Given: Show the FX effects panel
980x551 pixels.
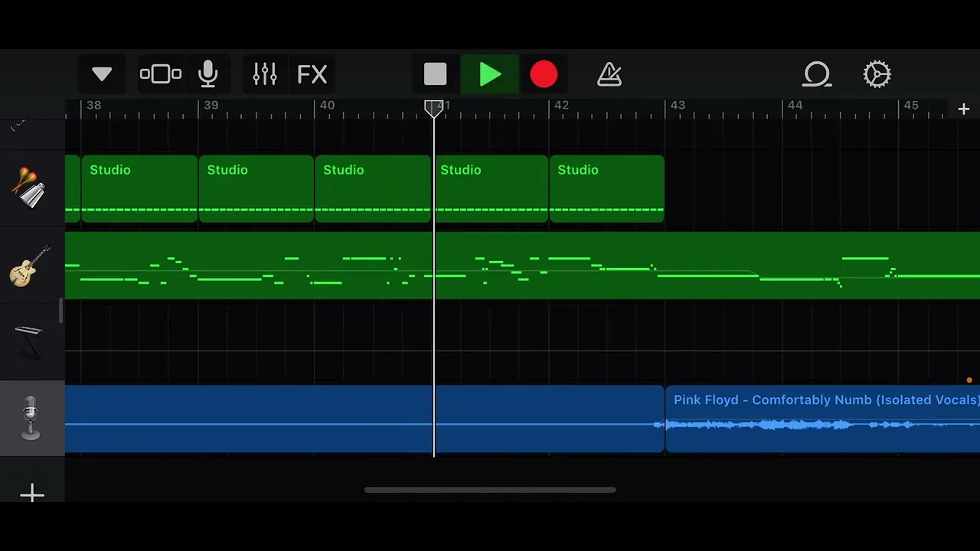Looking at the screenshot, I should 312,74.
